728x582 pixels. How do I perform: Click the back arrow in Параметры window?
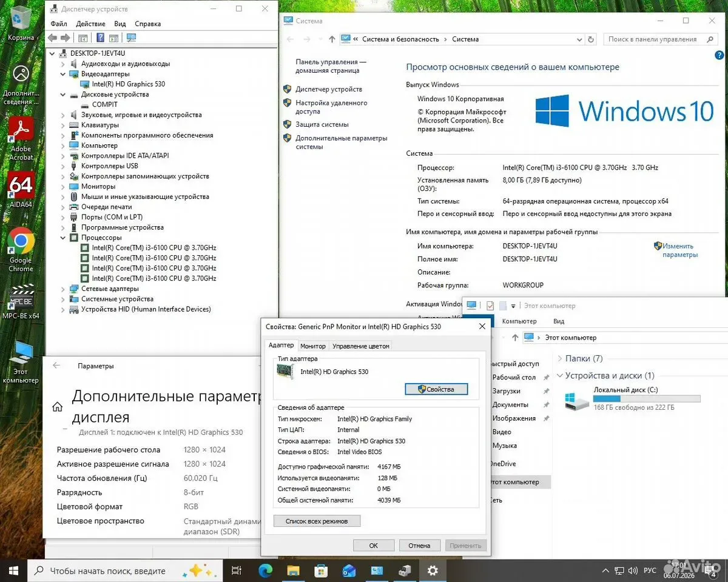[56, 366]
